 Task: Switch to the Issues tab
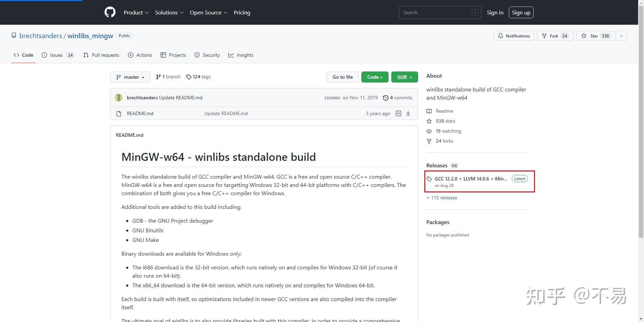[58, 55]
